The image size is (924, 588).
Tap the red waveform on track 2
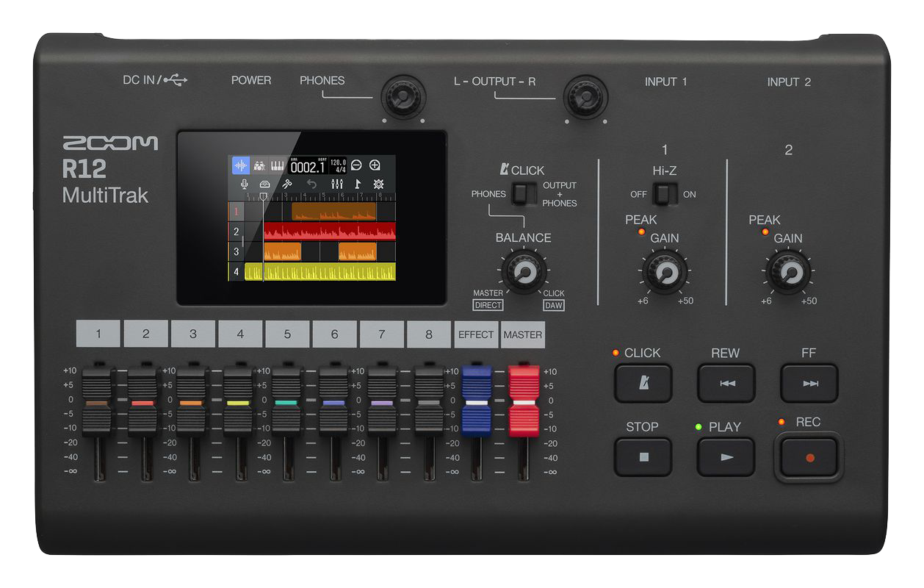[329, 232]
